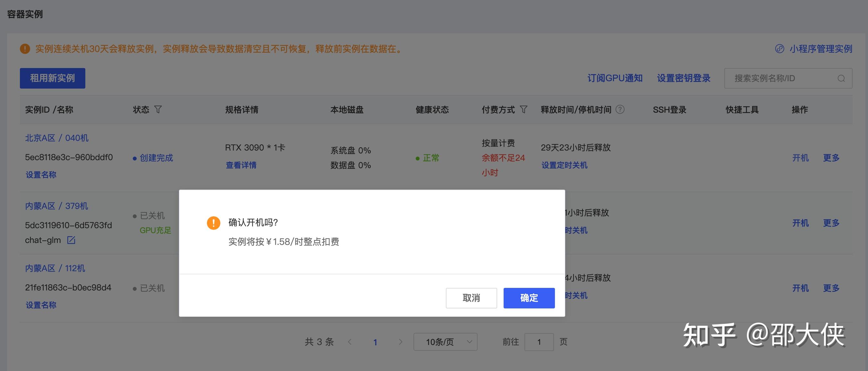Click the 实例将按￥1.58/时整点扣费 dialog text

coord(284,241)
